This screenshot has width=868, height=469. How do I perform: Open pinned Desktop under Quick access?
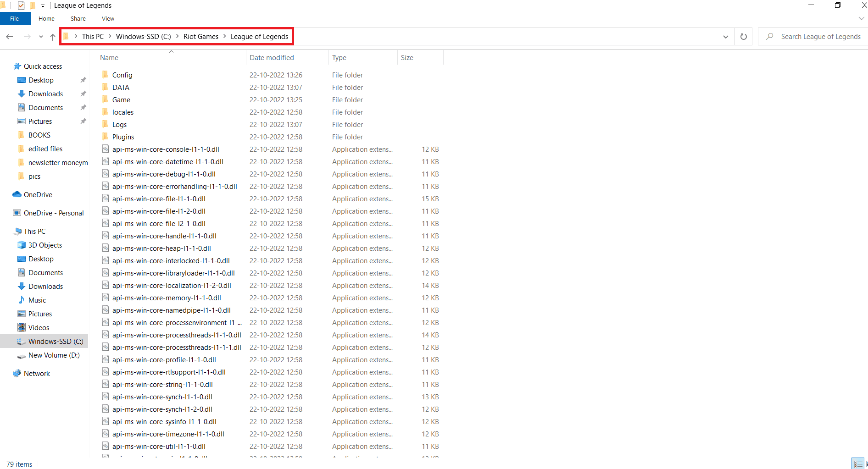41,80
